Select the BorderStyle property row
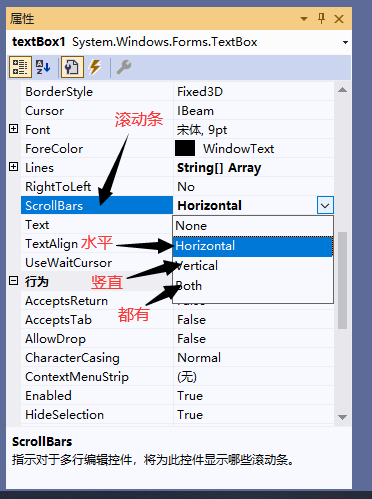Screen dimensions: 372x499 point(177,92)
